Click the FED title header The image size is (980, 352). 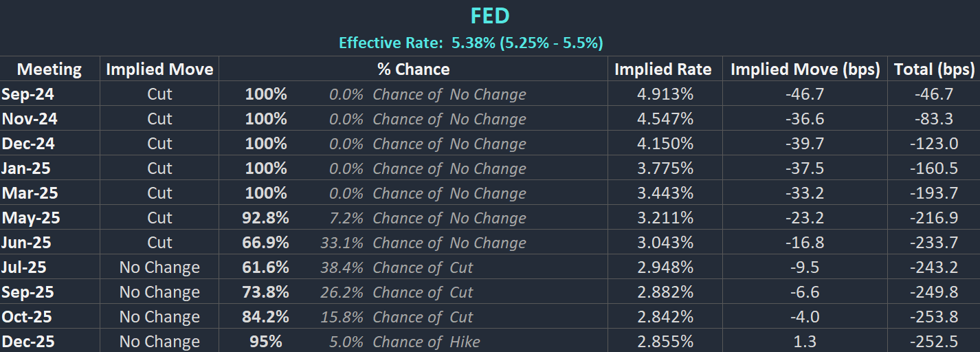click(x=489, y=16)
